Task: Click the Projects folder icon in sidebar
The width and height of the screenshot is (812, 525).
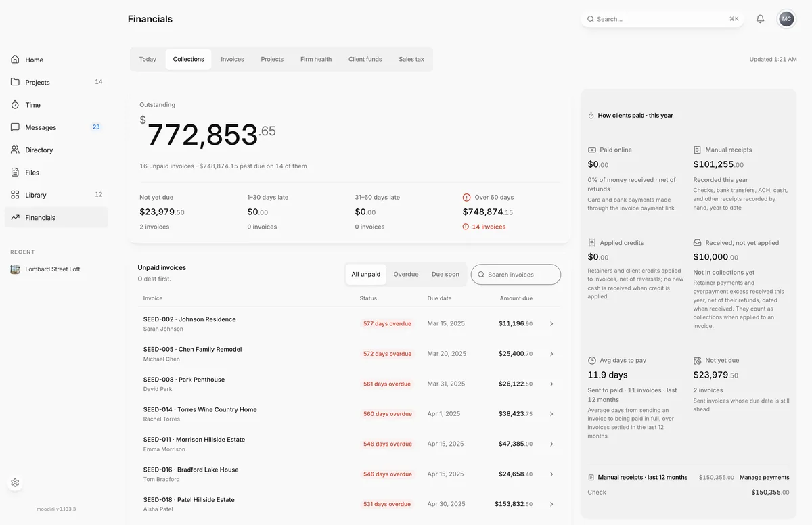Action: [15, 82]
